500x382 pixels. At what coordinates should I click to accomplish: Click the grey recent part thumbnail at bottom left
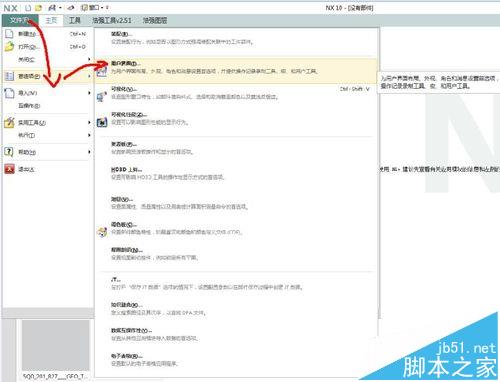coord(56,345)
